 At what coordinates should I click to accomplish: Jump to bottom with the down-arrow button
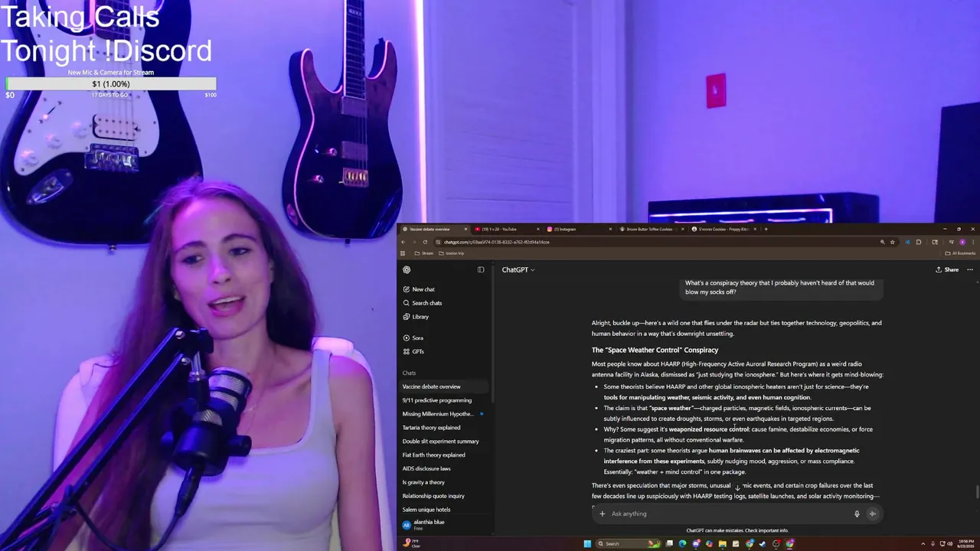pyautogui.click(x=737, y=488)
